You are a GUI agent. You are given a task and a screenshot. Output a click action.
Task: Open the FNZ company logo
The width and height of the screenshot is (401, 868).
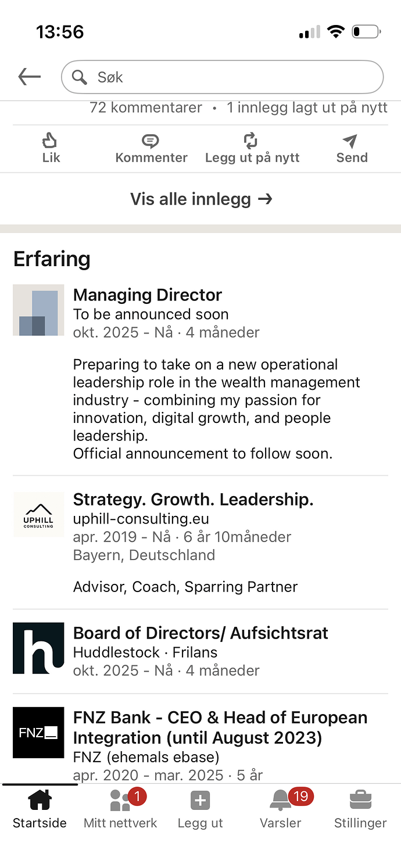coord(38,732)
